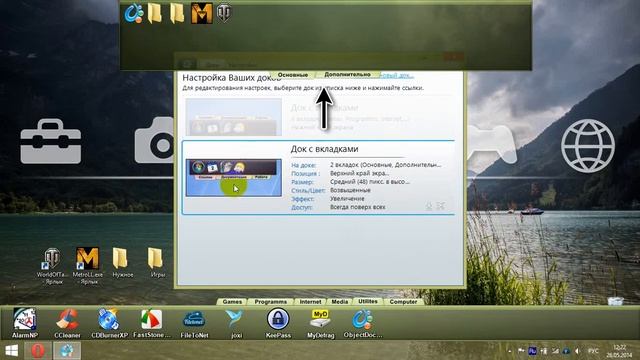Open Opera from the taskbar
Image resolution: width=640 pixels, height=360 pixels.
(38, 351)
